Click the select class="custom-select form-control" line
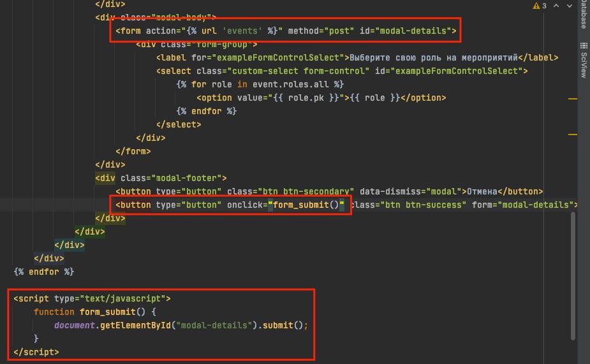Screen dimensions: 590x364 [342, 71]
